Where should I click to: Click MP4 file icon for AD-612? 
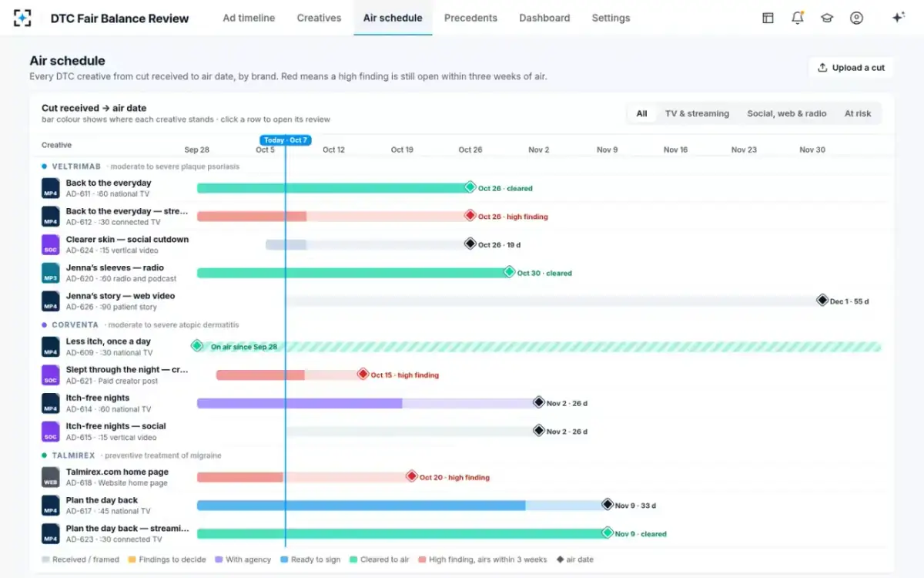(x=50, y=217)
